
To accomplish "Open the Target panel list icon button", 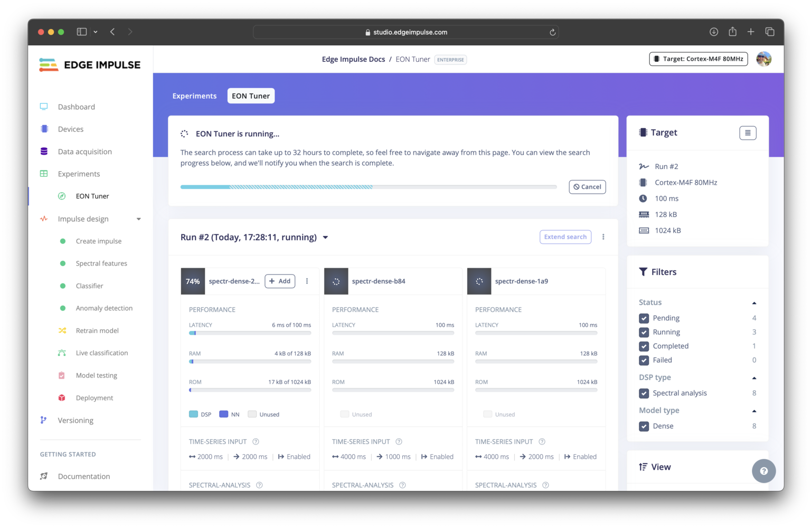I will [748, 133].
